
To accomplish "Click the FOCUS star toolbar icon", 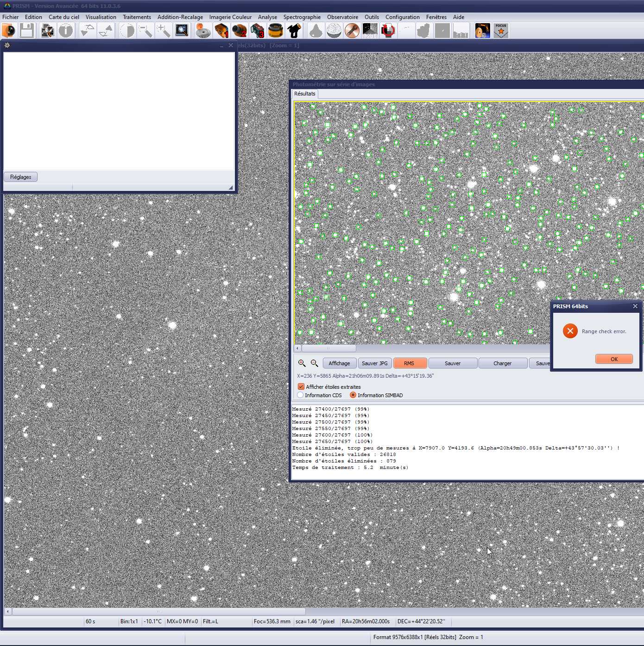I will tap(501, 31).
